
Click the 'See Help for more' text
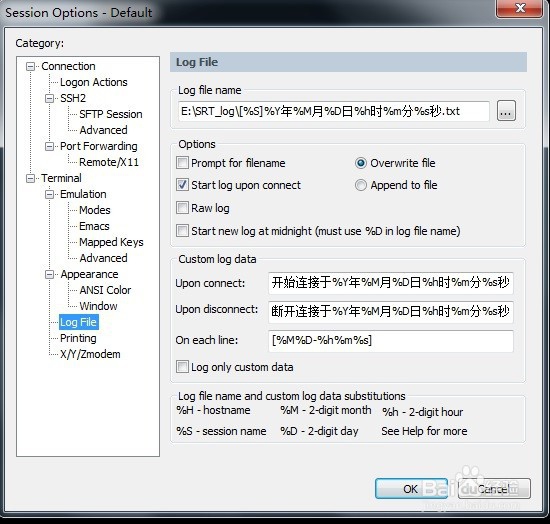[424, 431]
